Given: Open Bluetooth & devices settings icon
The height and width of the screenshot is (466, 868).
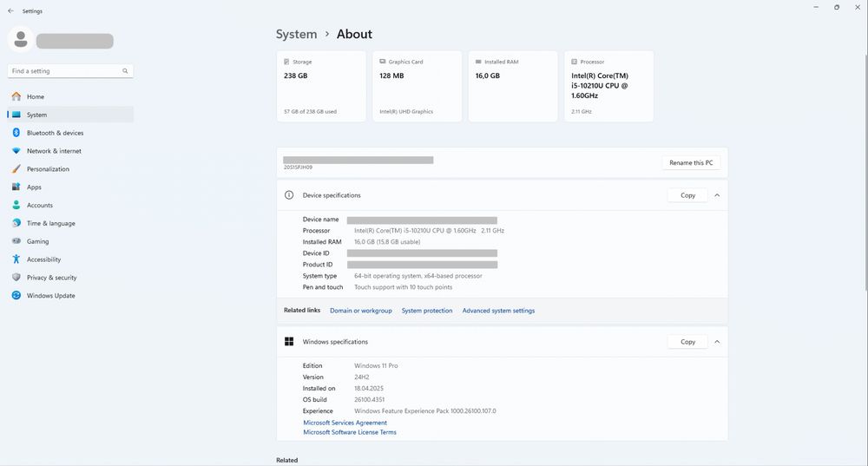Looking at the screenshot, I should pyautogui.click(x=16, y=133).
